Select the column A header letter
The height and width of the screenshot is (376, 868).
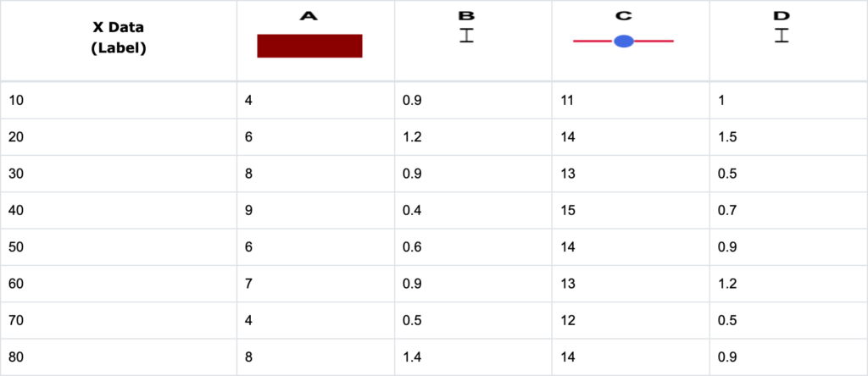[309, 16]
